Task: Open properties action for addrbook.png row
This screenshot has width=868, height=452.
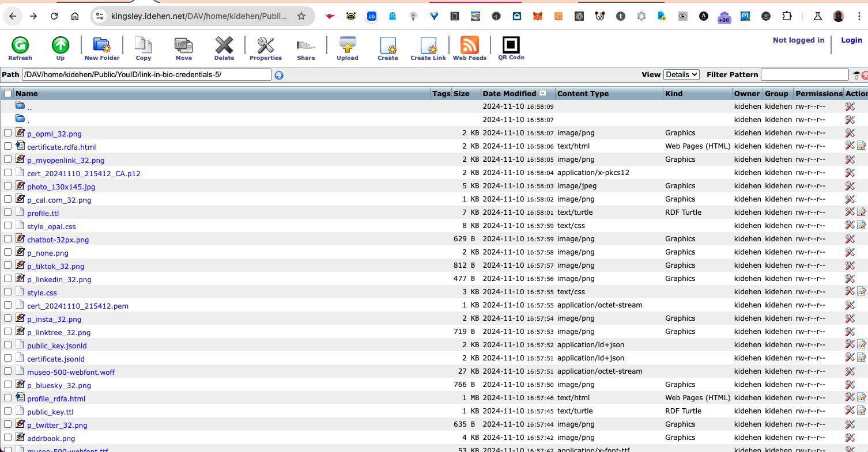Action: [x=850, y=437]
